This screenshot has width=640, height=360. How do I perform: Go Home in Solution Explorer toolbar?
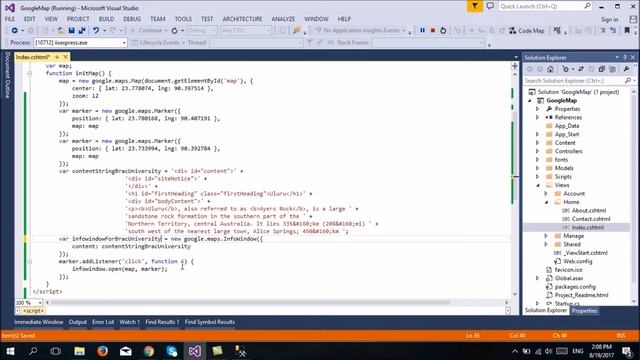point(550,69)
